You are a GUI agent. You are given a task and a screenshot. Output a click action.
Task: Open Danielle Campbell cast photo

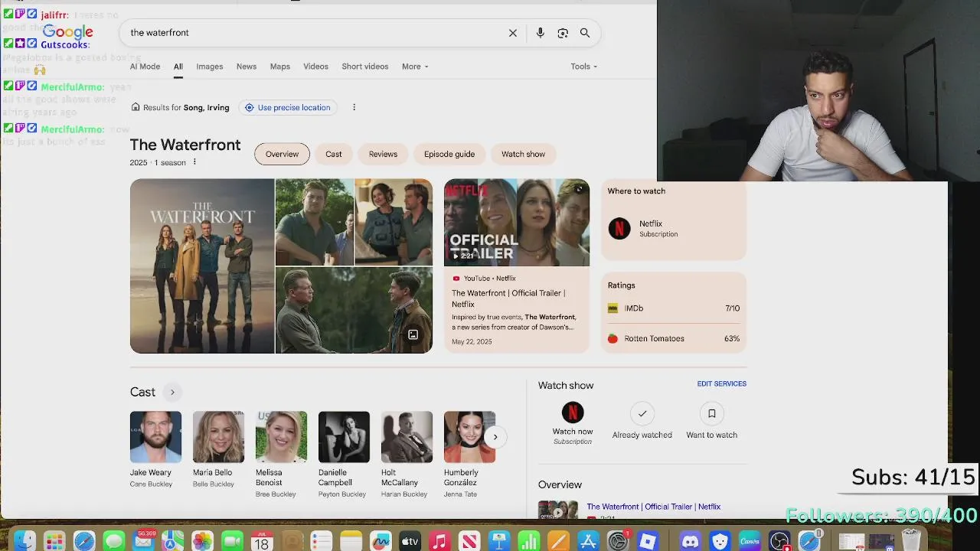pyautogui.click(x=344, y=437)
